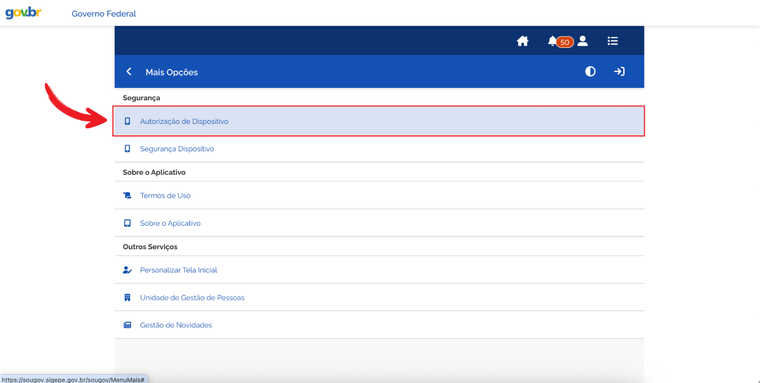Screen dimensions: 760x383
Task: Click the Gestão de Novidades news icon
Action: (x=127, y=325)
